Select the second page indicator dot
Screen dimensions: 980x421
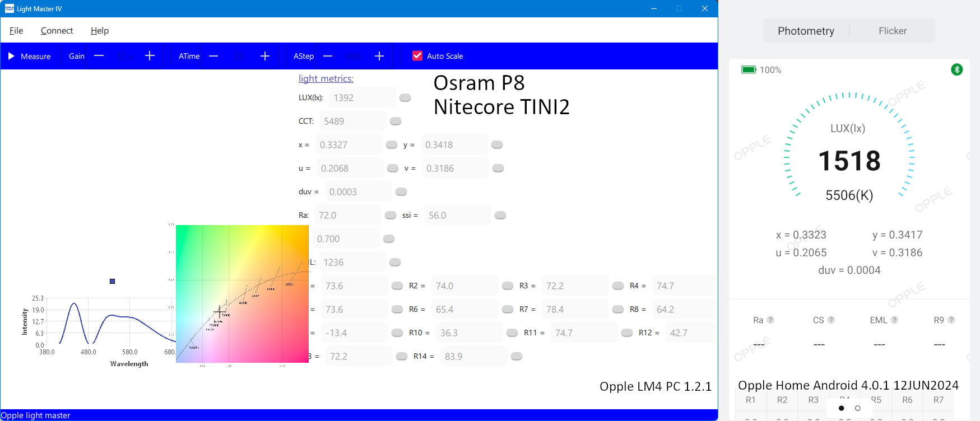[857, 408]
